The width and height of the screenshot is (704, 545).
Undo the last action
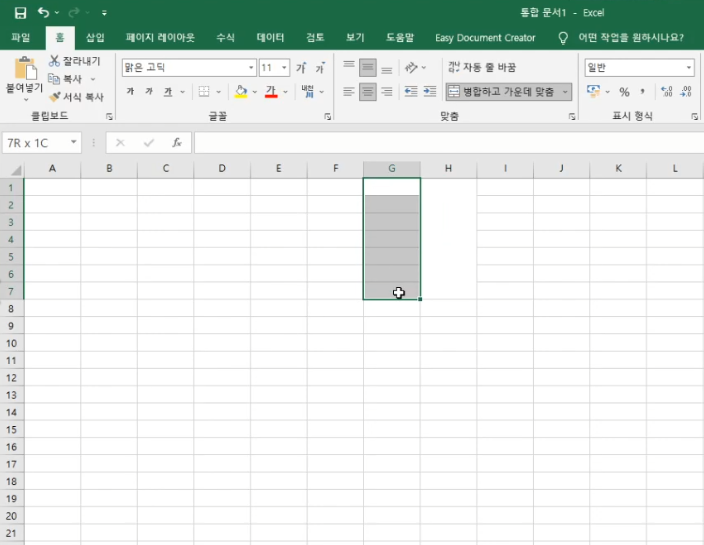pyautogui.click(x=43, y=13)
